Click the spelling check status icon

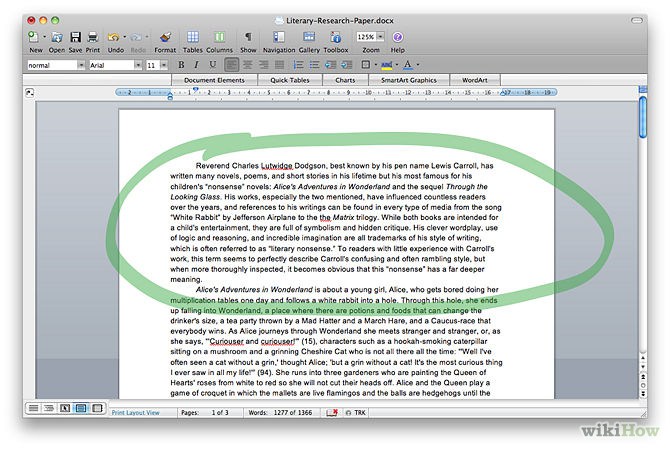(332, 413)
